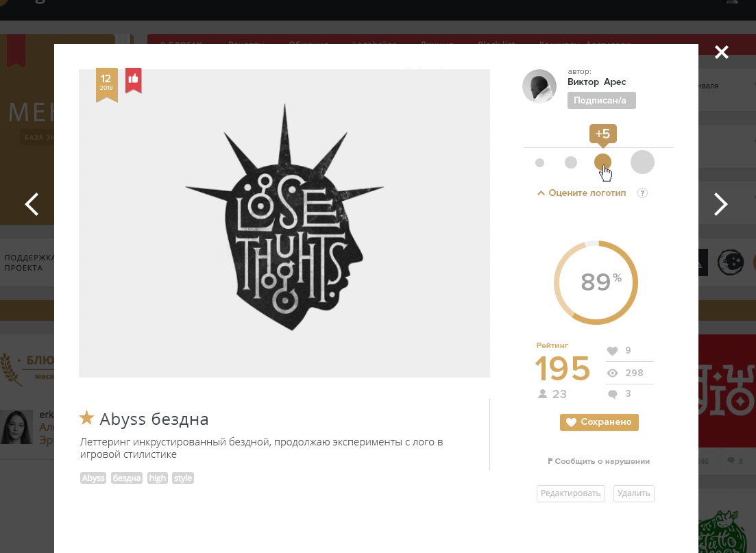
Task: Choose the highlighted +5 rating dot
Action: pyautogui.click(x=602, y=162)
